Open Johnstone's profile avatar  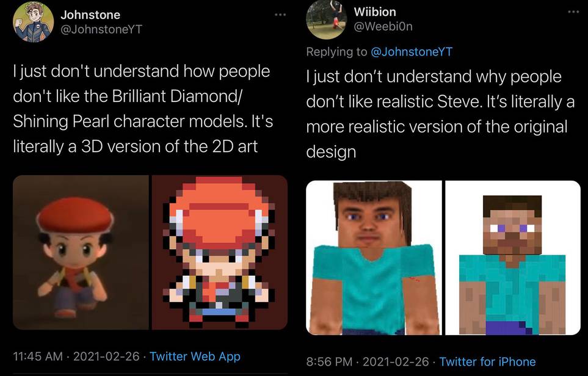(34, 22)
